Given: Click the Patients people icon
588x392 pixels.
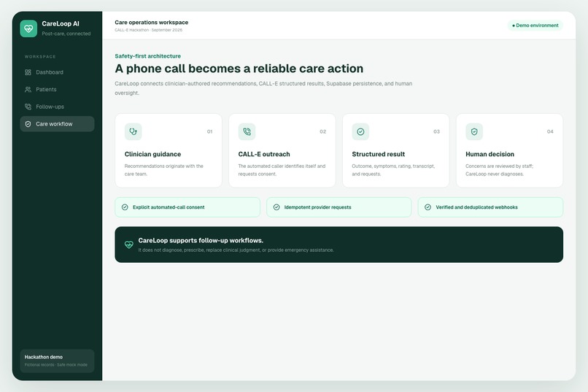Looking at the screenshot, I should [x=28, y=89].
